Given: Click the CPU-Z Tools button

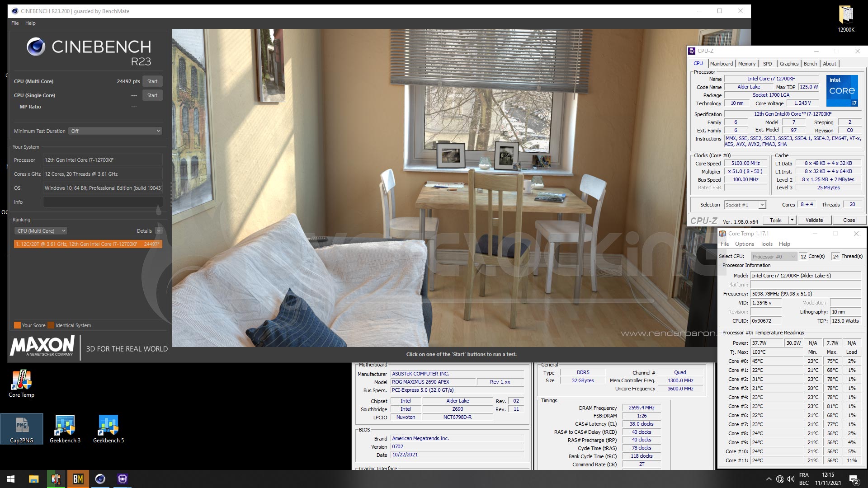Looking at the screenshot, I should tap(776, 220).
